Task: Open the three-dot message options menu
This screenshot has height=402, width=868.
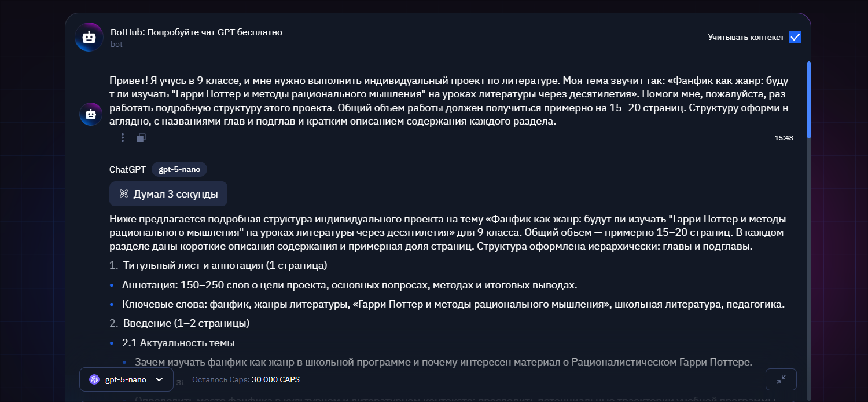Action: pos(123,137)
